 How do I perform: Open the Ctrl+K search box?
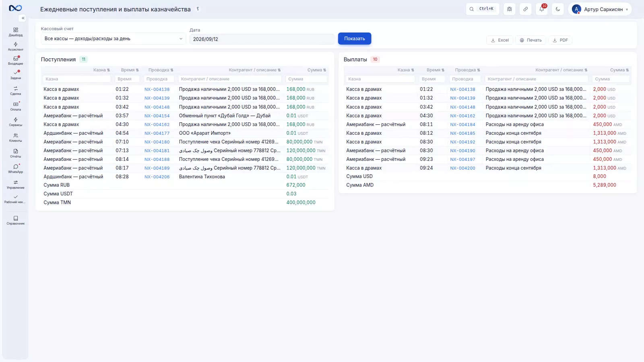(482, 9)
